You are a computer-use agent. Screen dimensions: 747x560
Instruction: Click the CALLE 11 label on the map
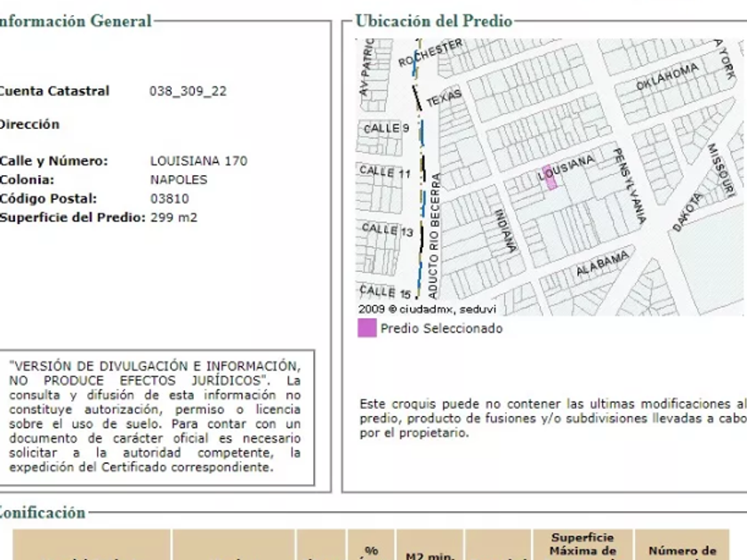tap(385, 171)
